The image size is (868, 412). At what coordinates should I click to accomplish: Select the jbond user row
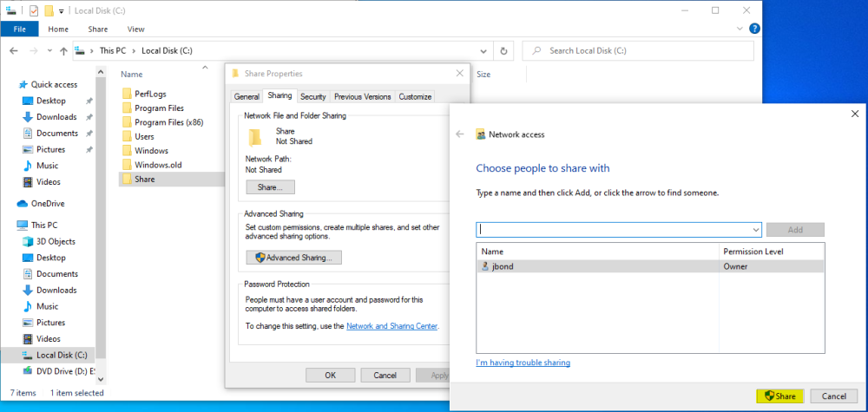point(650,266)
